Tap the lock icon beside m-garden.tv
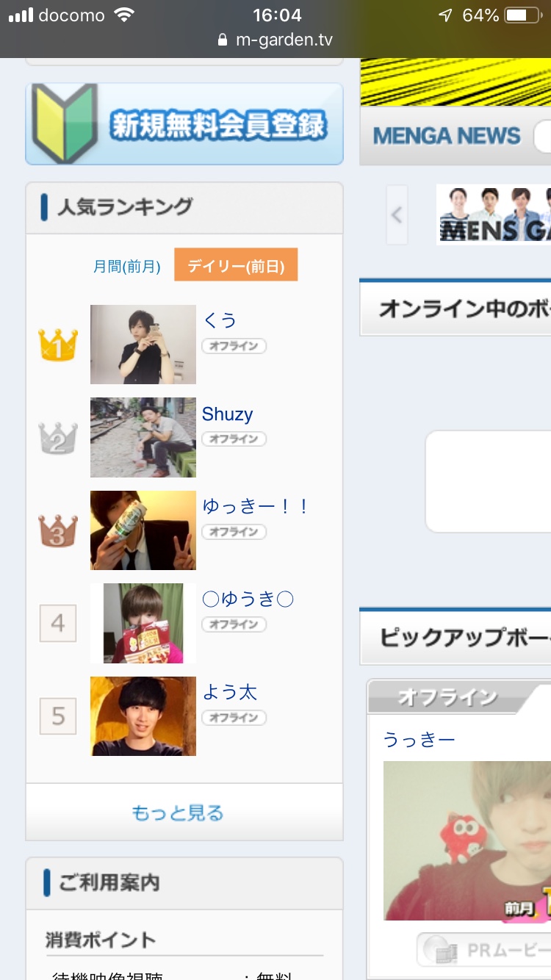Viewport: 551px width, 980px height. click(x=223, y=40)
